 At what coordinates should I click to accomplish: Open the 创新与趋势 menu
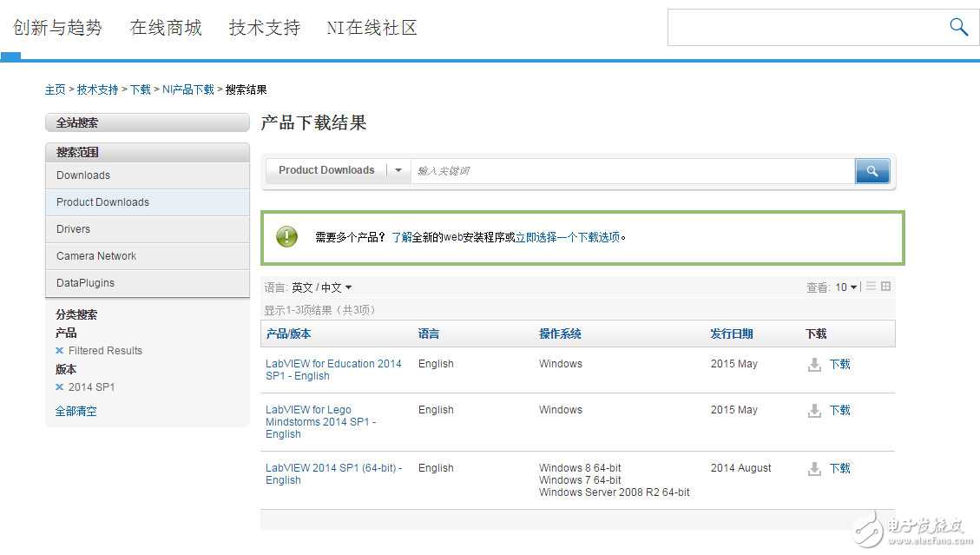[57, 28]
